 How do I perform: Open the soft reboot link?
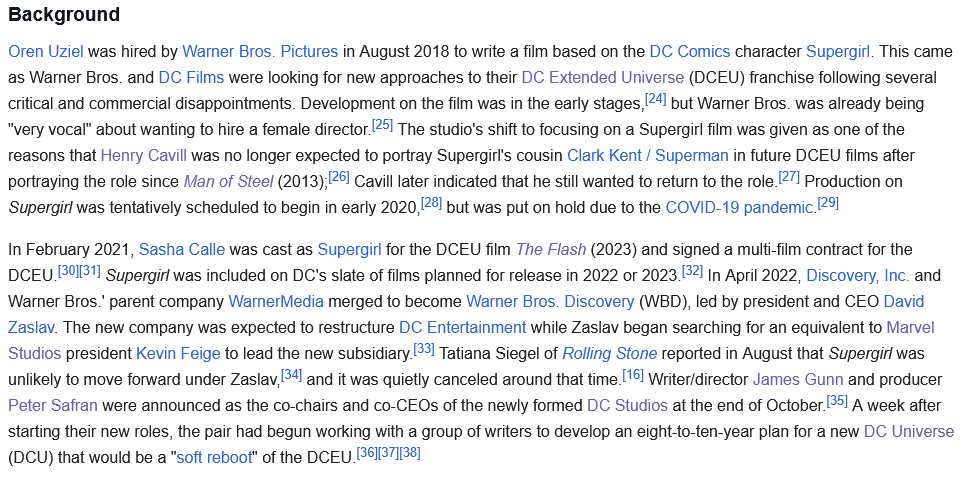click(215, 458)
